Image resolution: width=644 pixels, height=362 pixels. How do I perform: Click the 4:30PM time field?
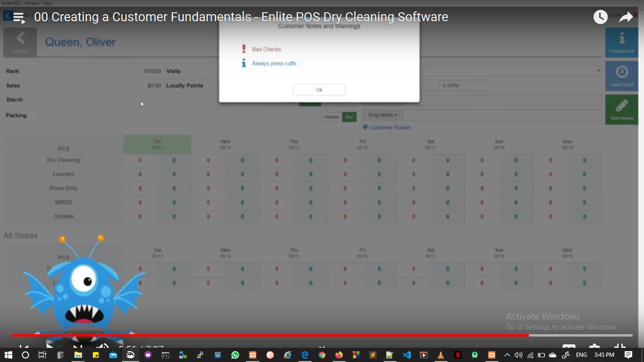(464, 86)
